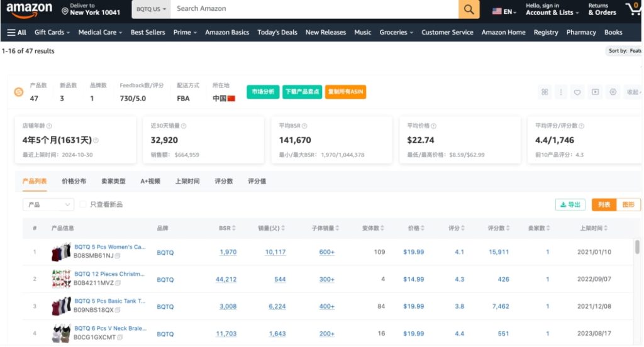Copy ASIN B08SMB61NJ with copy icon

click(118, 256)
